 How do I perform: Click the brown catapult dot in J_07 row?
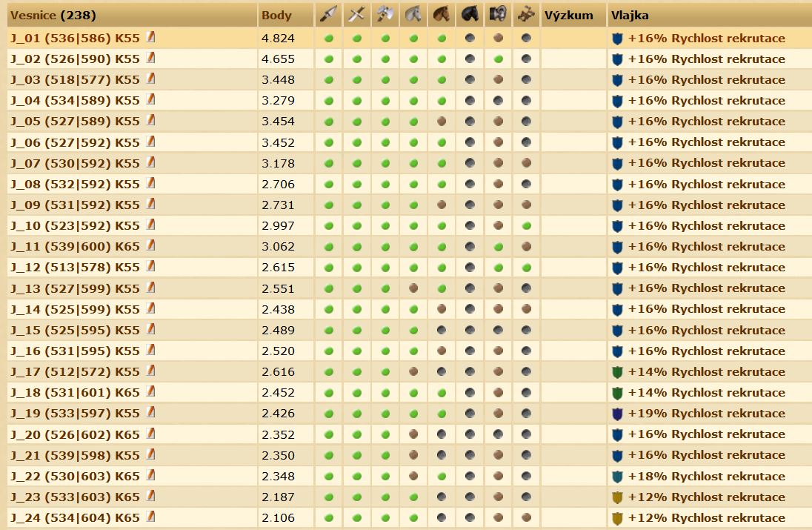(x=527, y=163)
